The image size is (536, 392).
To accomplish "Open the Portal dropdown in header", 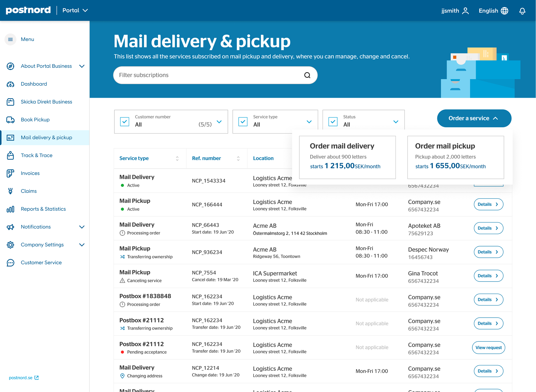I will coord(75,10).
